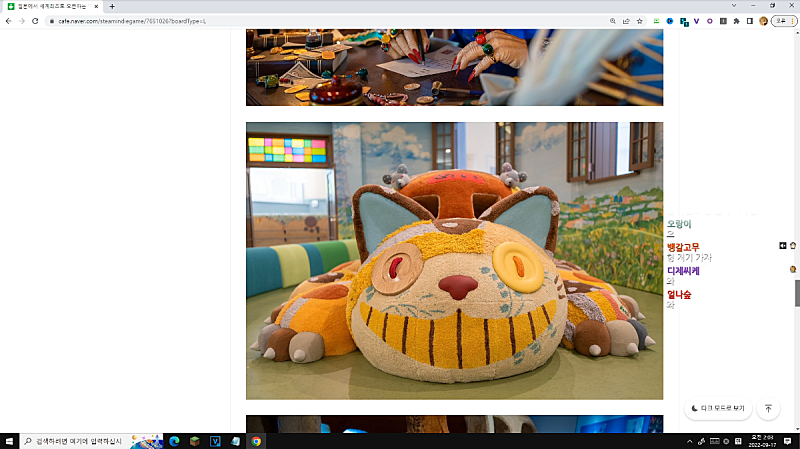Click the small character icon beside arrow

pos(793,246)
